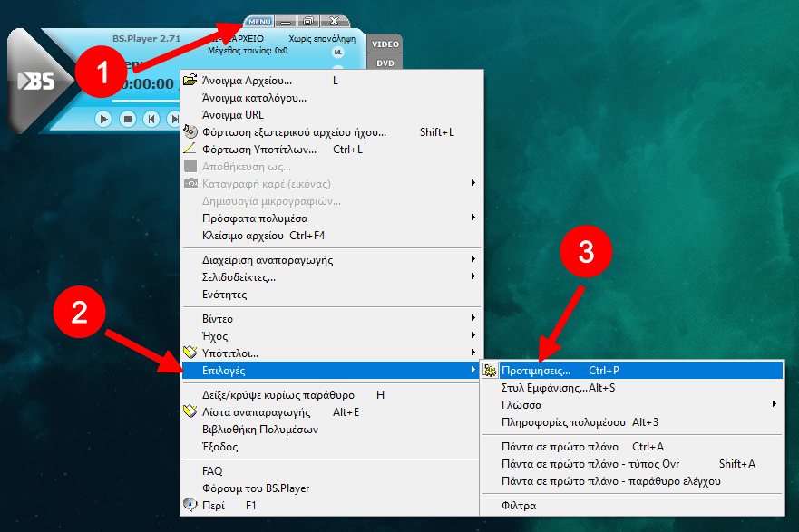Viewport: 799px width, 532px height.
Task: Click the Previous track button
Action: tap(151, 119)
